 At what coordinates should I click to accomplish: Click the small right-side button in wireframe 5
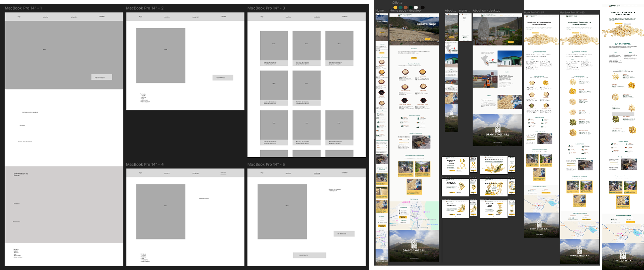[x=344, y=234]
